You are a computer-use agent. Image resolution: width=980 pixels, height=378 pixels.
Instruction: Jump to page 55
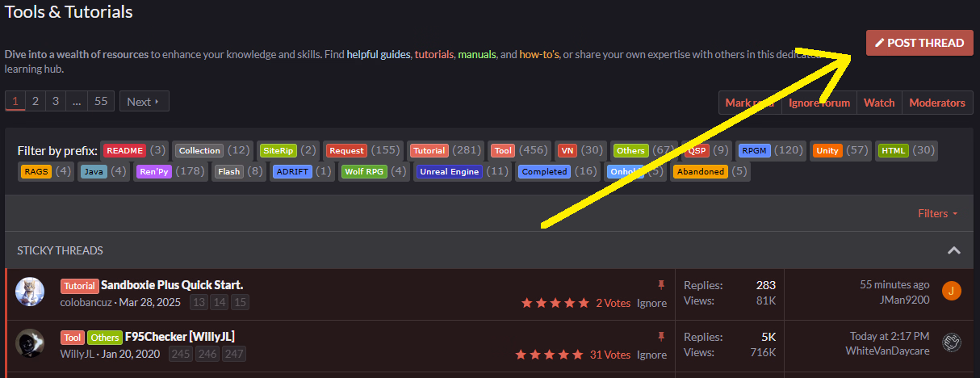(101, 102)
